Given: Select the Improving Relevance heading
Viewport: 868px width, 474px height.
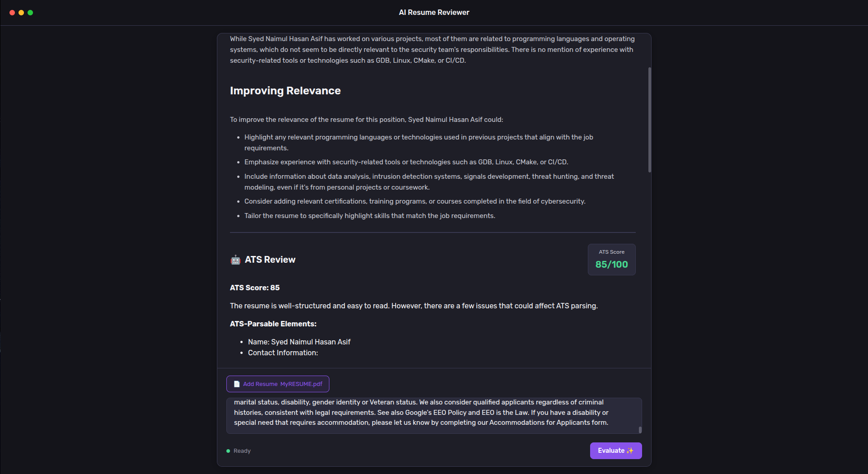Looking at the screenshot, I should click(285, 90).
